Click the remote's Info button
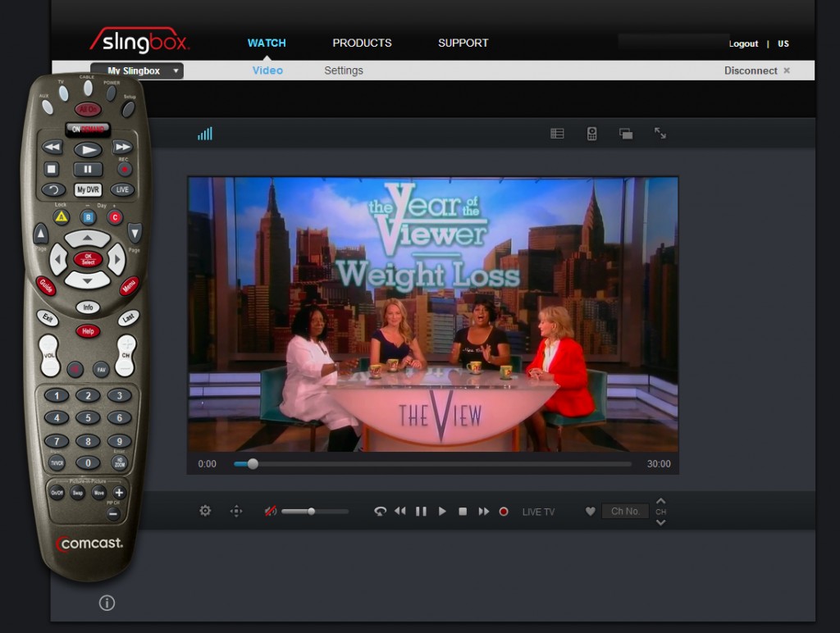 tap(88, 307)
